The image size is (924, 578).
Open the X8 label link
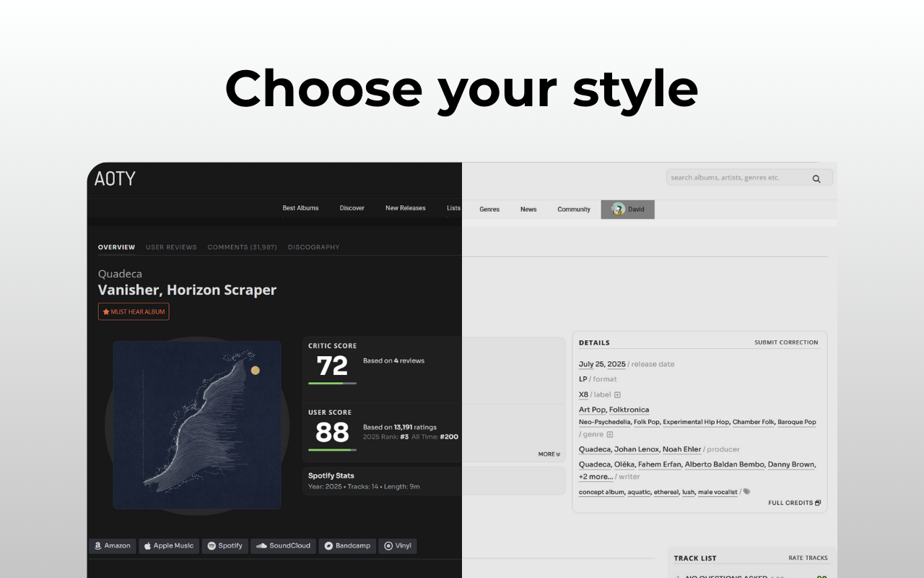[x=583, y=394]
